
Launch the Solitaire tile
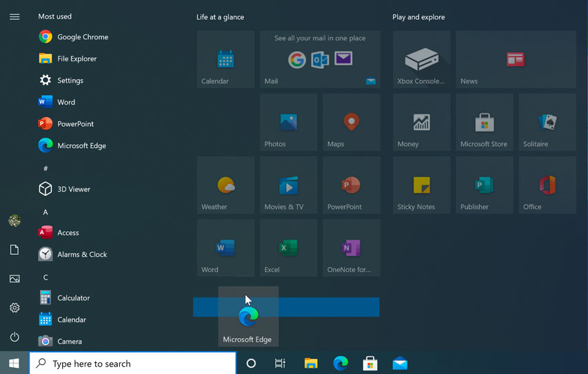(547, 123)
